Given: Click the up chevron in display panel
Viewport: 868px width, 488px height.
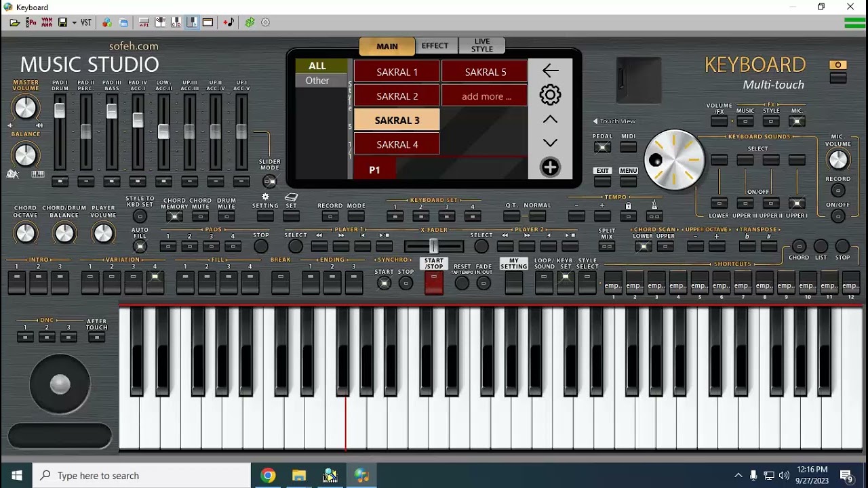Looking at the screenshot, I should (x=550, y=119).
